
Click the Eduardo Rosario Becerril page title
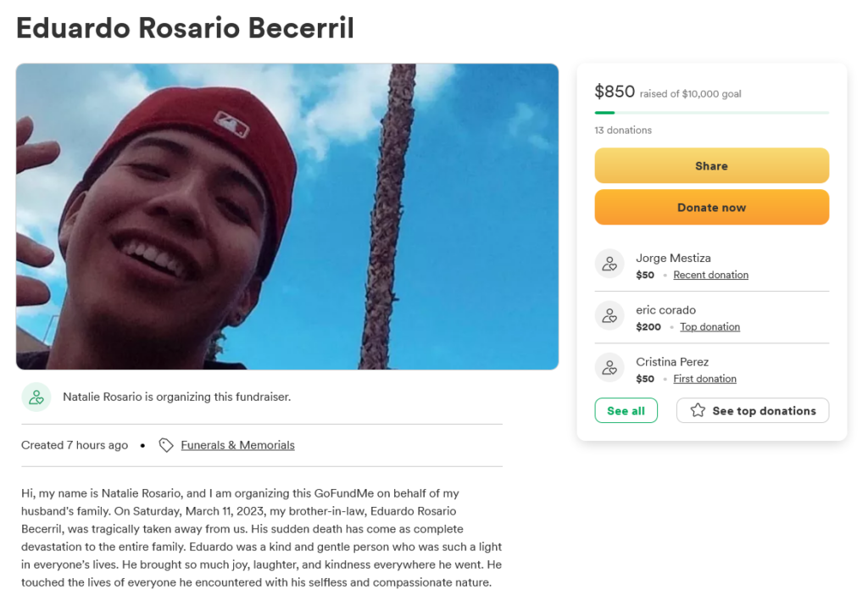coord(185,28)
